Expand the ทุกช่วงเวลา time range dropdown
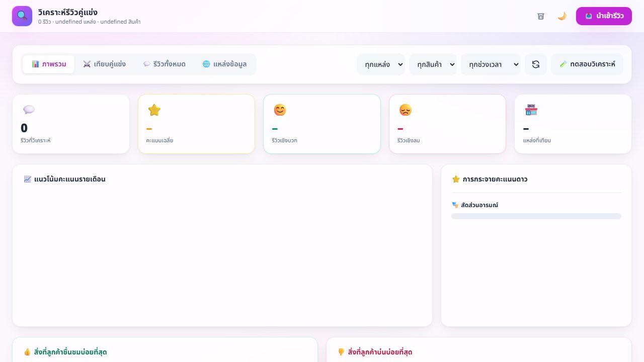This screenshot has height=362, width=644. (x=491, y=64)
